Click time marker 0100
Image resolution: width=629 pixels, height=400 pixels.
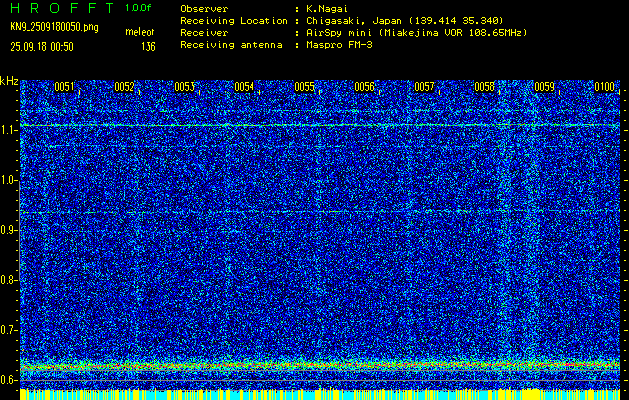click(605, 87)
